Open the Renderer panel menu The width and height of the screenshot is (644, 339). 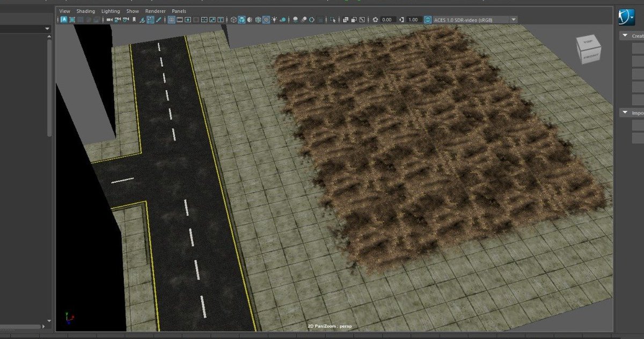[155, 11]
